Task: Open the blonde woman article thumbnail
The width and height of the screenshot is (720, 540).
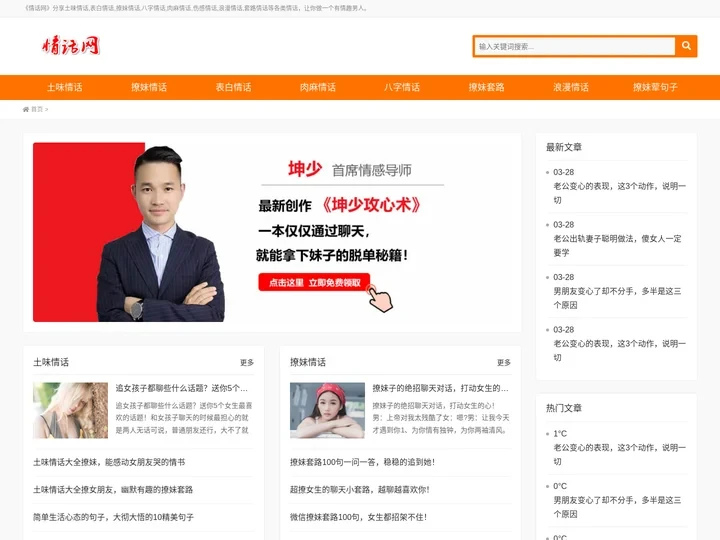Action: (x=70, y=411)
